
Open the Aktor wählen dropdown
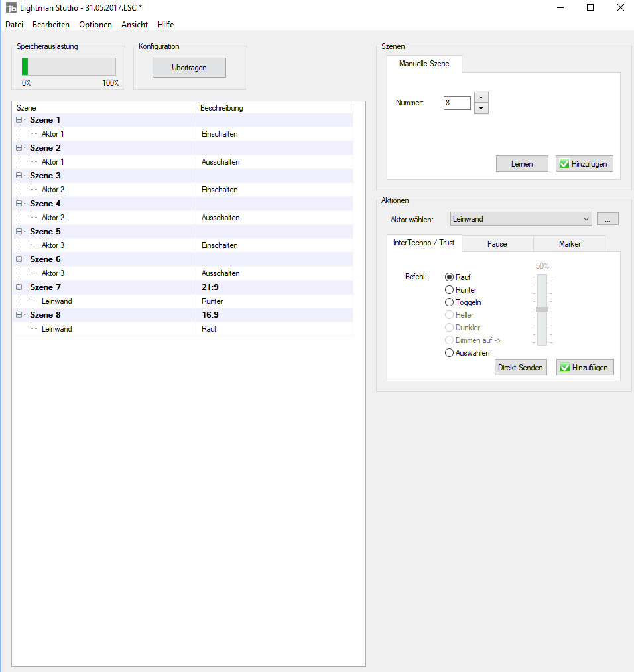(521, 219)
